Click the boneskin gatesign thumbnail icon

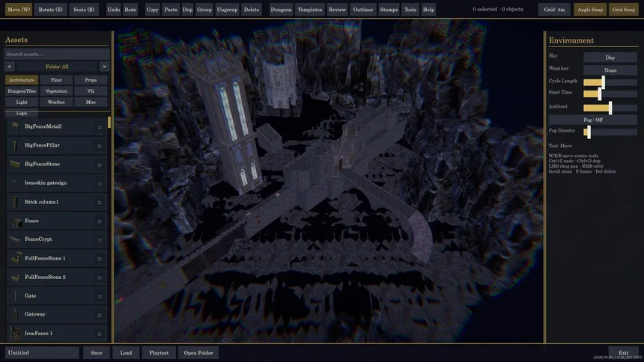pos(15,182)
